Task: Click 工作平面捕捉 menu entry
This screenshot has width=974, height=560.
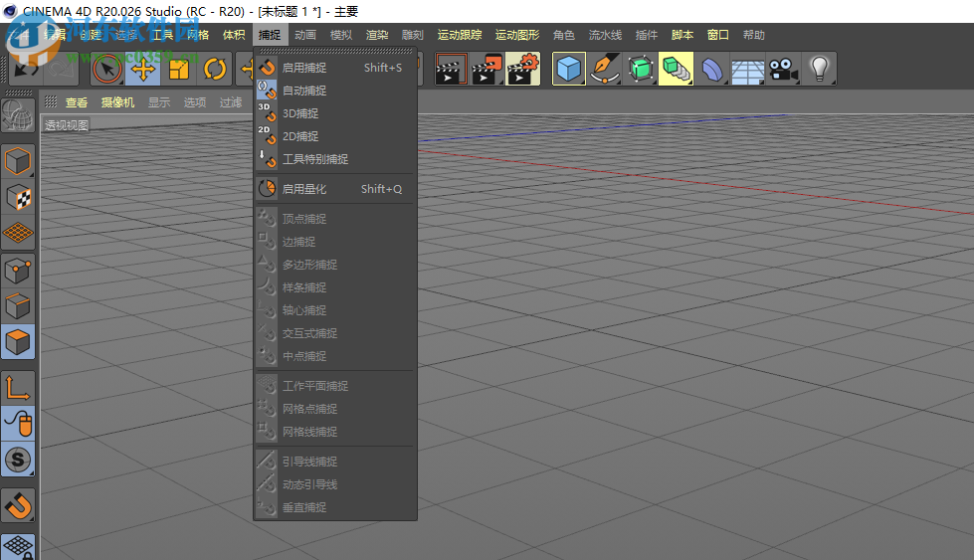Action: (x=335, y=386)
